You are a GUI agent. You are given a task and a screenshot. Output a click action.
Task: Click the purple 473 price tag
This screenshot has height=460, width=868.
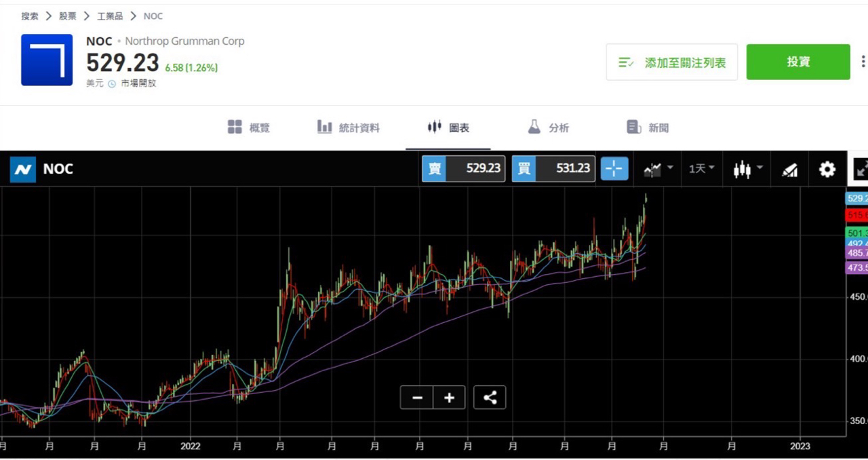856,268
